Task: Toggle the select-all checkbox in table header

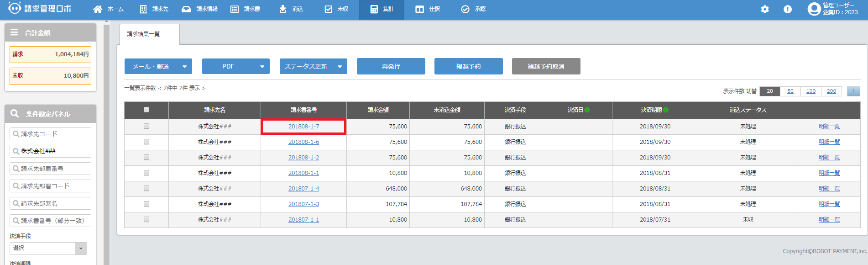Action: coord(146,110)
